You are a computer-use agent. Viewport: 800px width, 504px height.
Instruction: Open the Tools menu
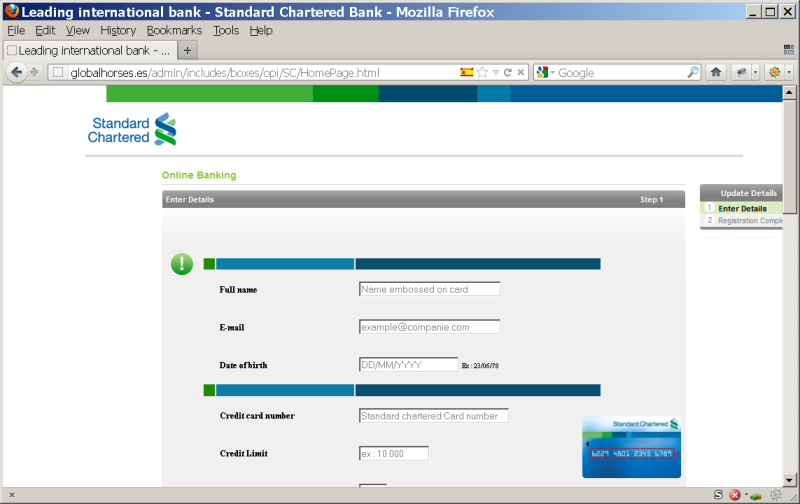[226, 31]
